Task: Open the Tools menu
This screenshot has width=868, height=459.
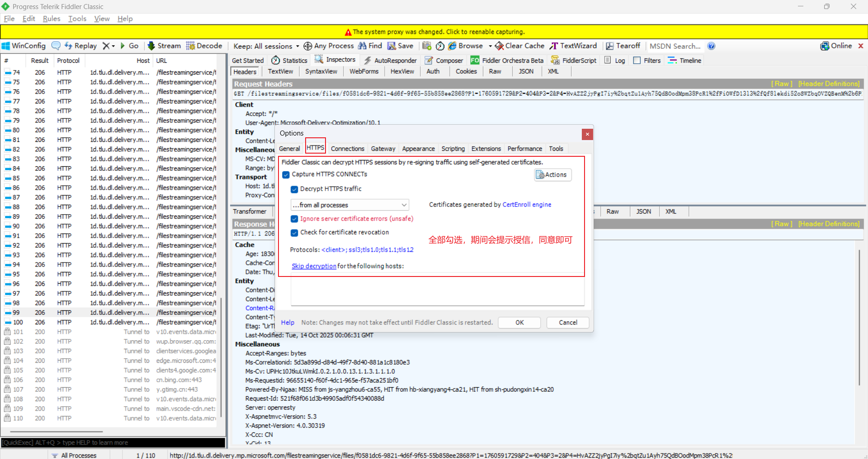Action: coord(77,19)
